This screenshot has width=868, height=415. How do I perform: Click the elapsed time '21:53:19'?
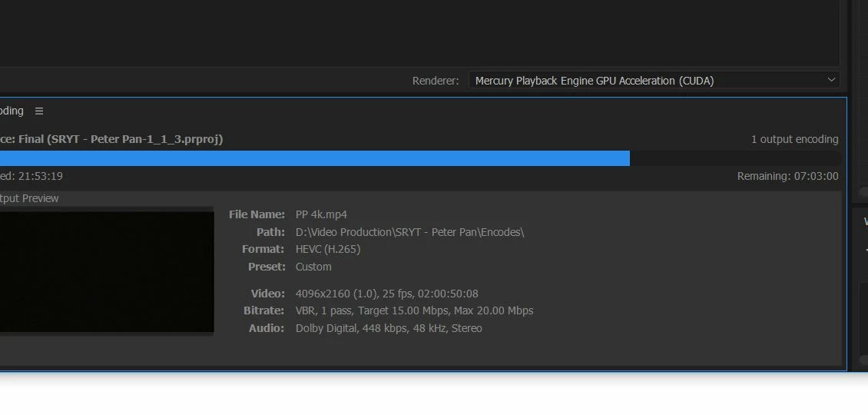point(41,176)
